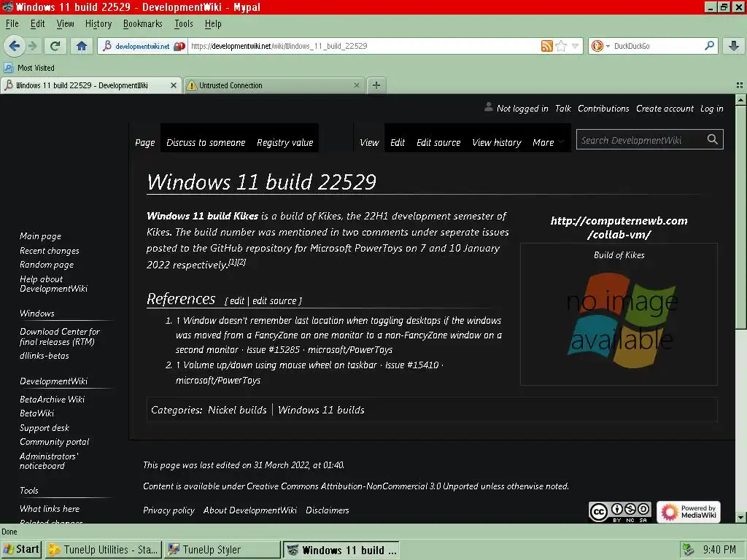Click the no image available thumbnail
This screenshot has height=560, width=747.
tap(622, 321)
